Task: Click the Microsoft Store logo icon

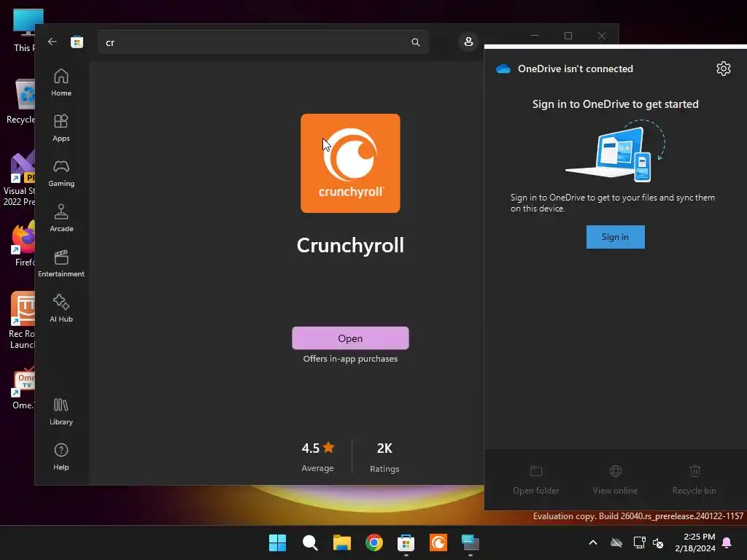Action: point(77,42)
